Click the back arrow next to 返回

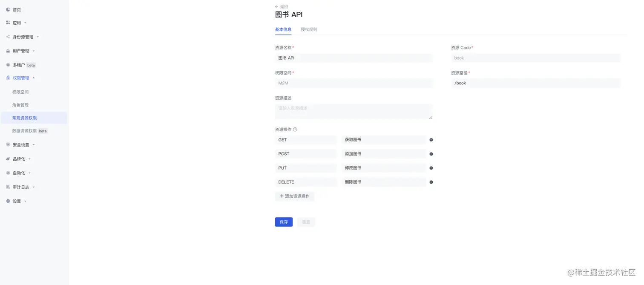(276, 6)
